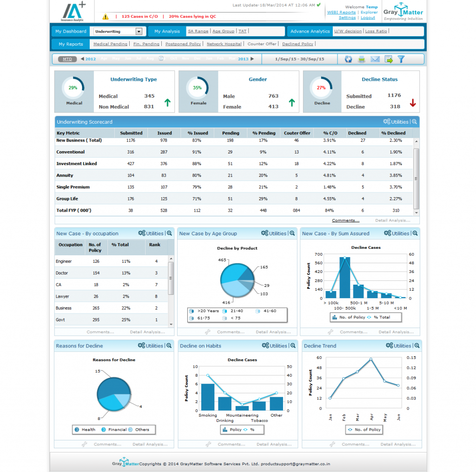Click the Underwriting Scorecard vertical scrollbar
Image resolution: width=476 pixels, height=472 pixels.
click(416, 179)
